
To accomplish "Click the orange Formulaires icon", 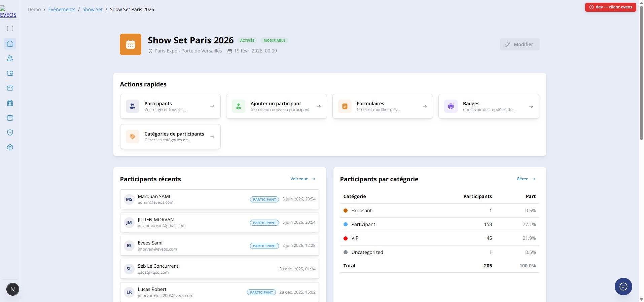I will click(x=345, y=106).
